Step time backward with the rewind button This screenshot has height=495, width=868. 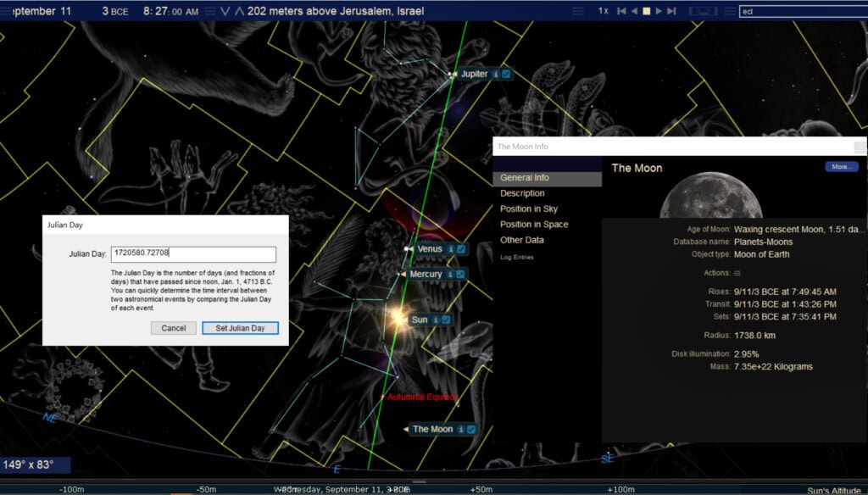[x=621, y=11]
